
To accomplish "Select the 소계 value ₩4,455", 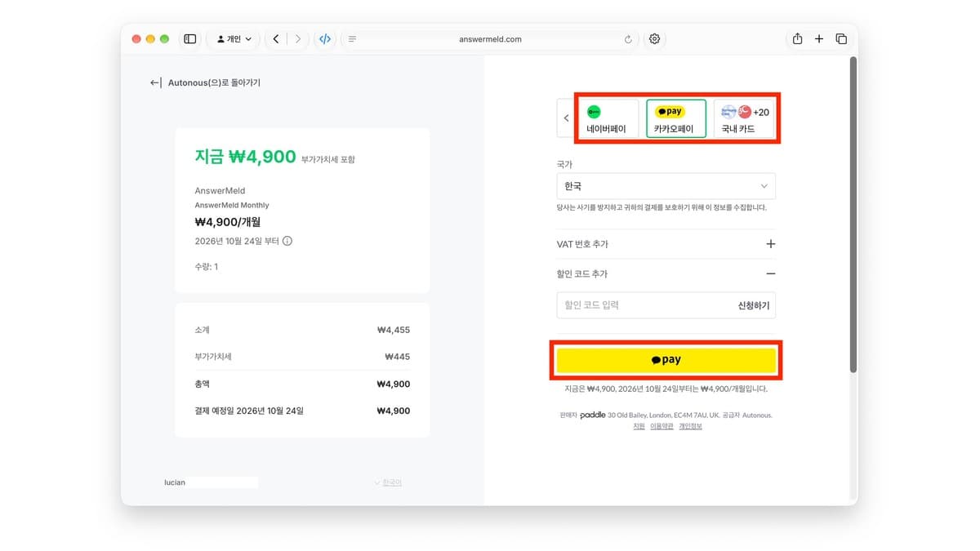I will point(394,331).
